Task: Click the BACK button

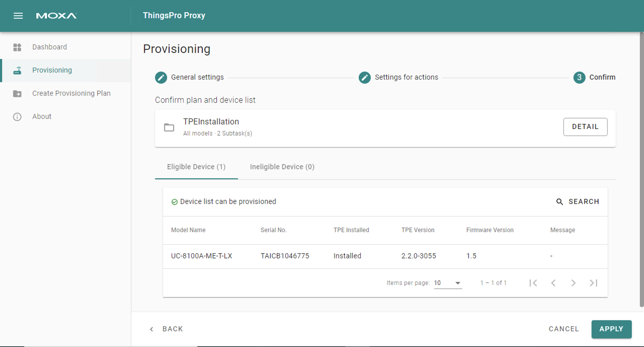Action: [x=167, y=329]
